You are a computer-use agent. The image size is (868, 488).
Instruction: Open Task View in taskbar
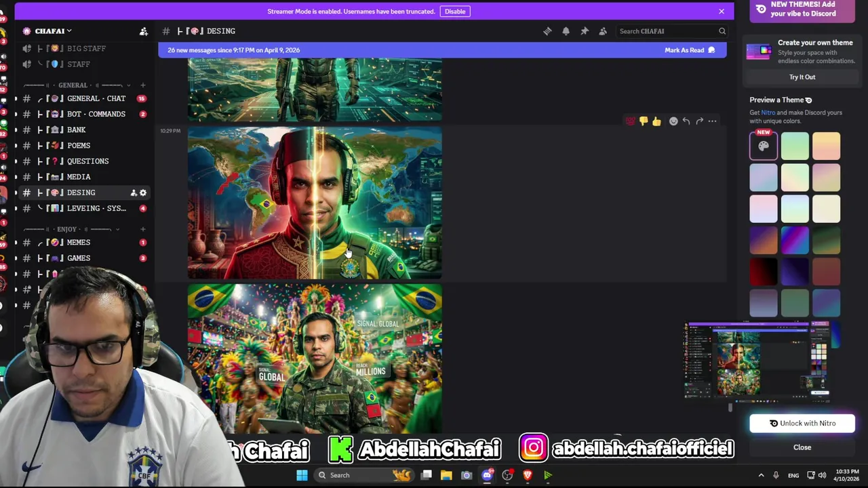(426, 475)
